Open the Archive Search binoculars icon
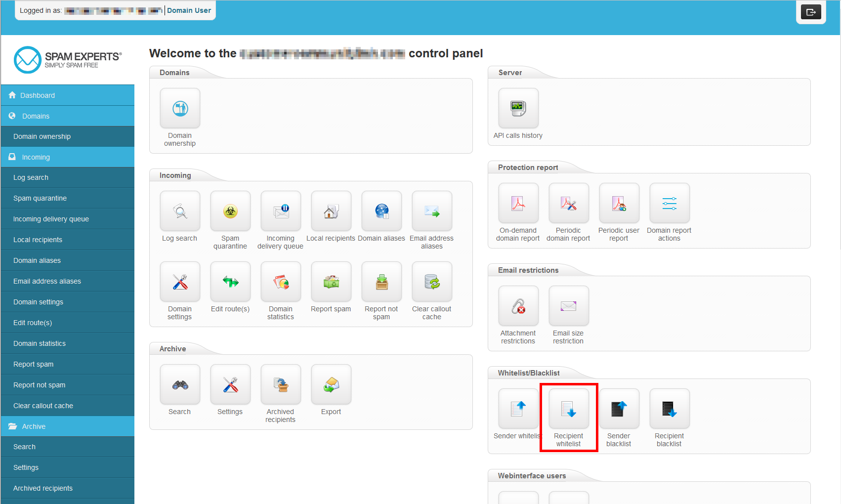841x504 pixels. (180, 385)
